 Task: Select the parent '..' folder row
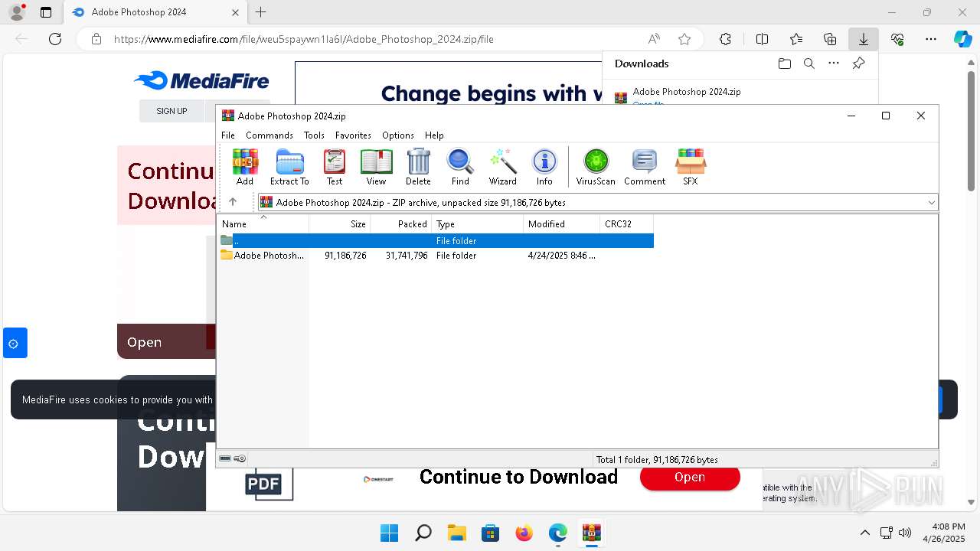(x=436, y=240)
